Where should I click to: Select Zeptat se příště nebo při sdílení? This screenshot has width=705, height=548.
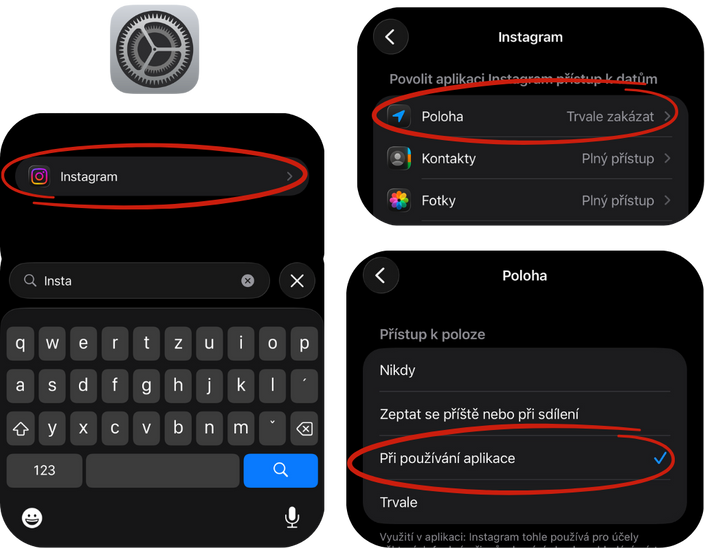pos(525,414)
